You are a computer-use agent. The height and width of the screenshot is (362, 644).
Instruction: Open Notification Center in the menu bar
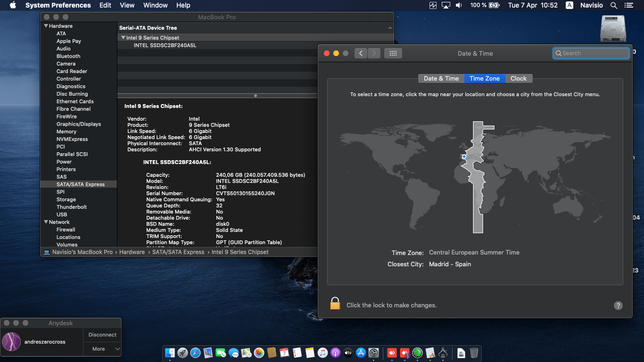[628, 5]
